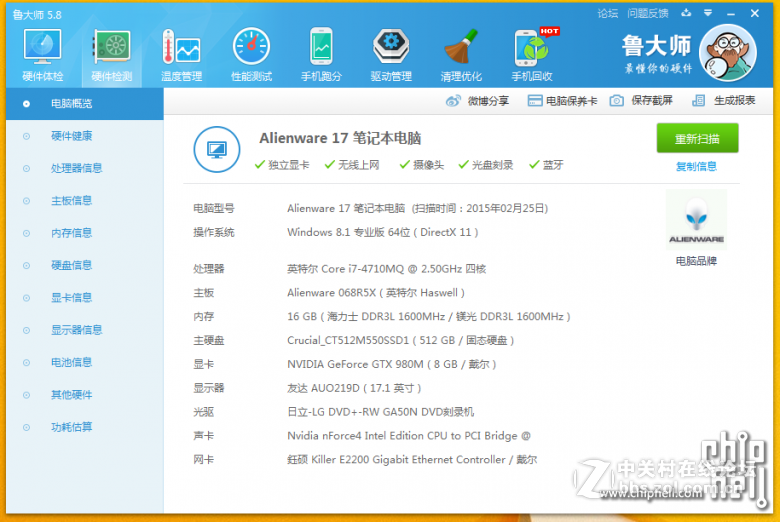Screen dimensions: 780x522
Task: Click the Crucial_CT512M550SSD1 disk text
Action: pos(400,341)
